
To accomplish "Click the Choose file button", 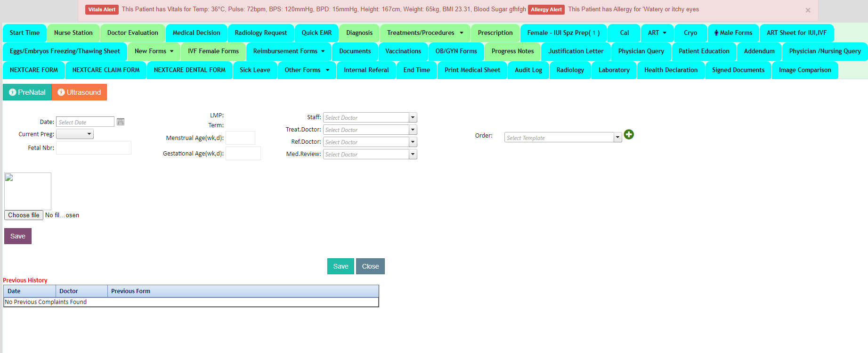I will click(24, 215).
